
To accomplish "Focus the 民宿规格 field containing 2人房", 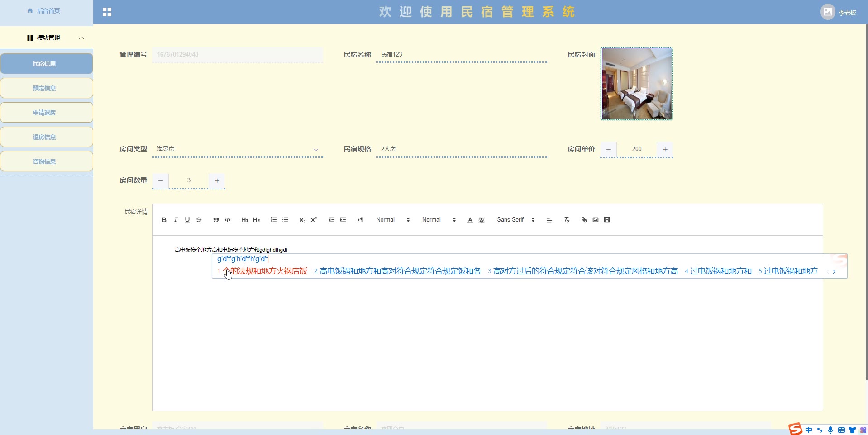I will click(462, 149).
